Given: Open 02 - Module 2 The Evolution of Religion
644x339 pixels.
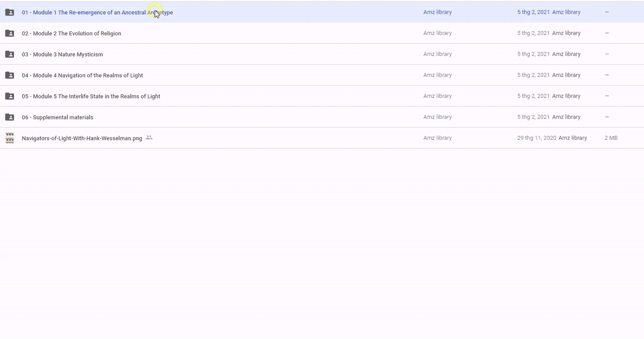Looking at the screenshot, I should coord(71,33).
